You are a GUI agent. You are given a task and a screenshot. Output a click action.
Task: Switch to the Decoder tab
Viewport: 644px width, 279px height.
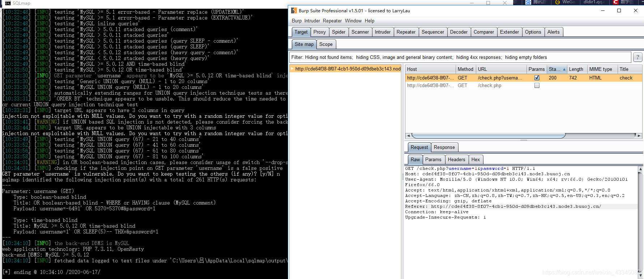point(459,32)
